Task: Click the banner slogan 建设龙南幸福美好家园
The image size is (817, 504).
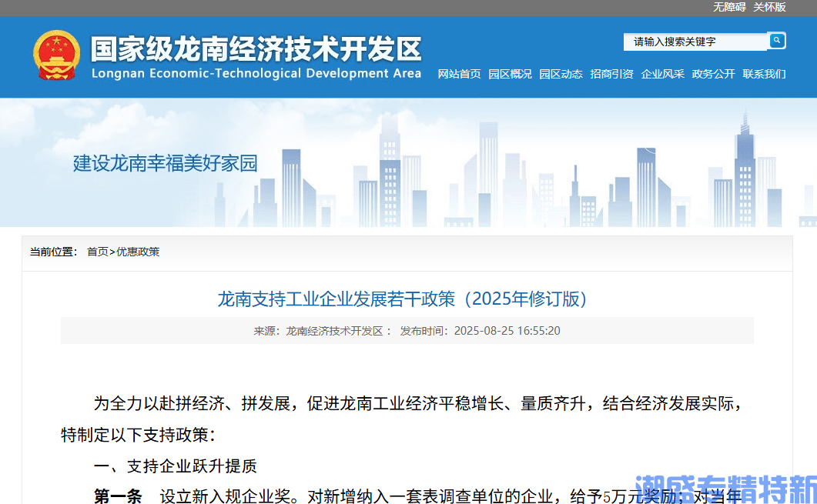Action: point(165,163)
